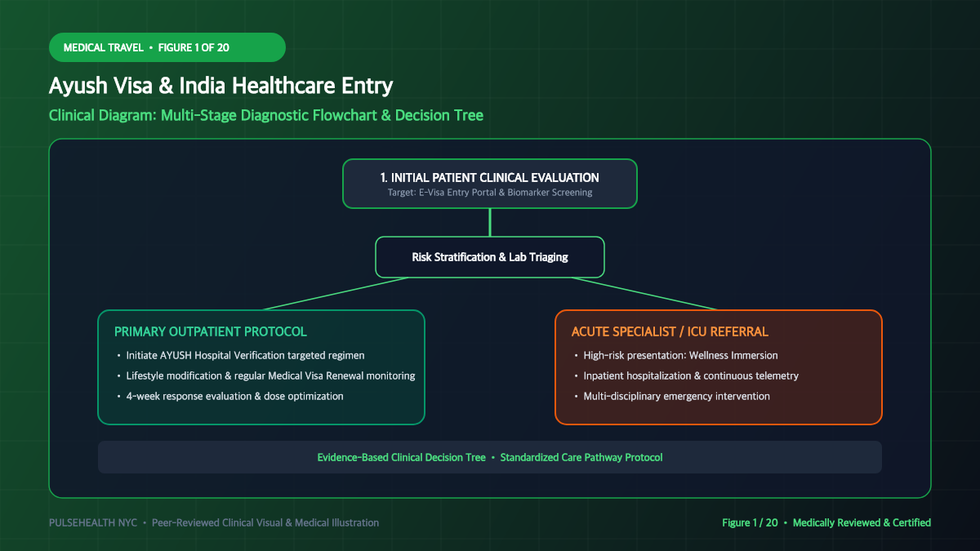Click the 'ACUTE SPECIALIST / ICU REFERRAL' heading

670,331
